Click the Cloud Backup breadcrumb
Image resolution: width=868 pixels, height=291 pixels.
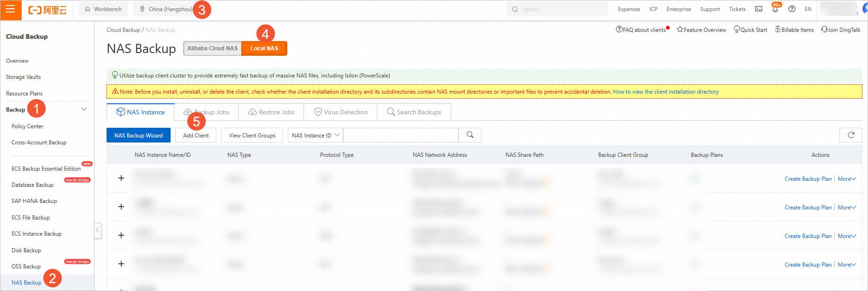123,30
